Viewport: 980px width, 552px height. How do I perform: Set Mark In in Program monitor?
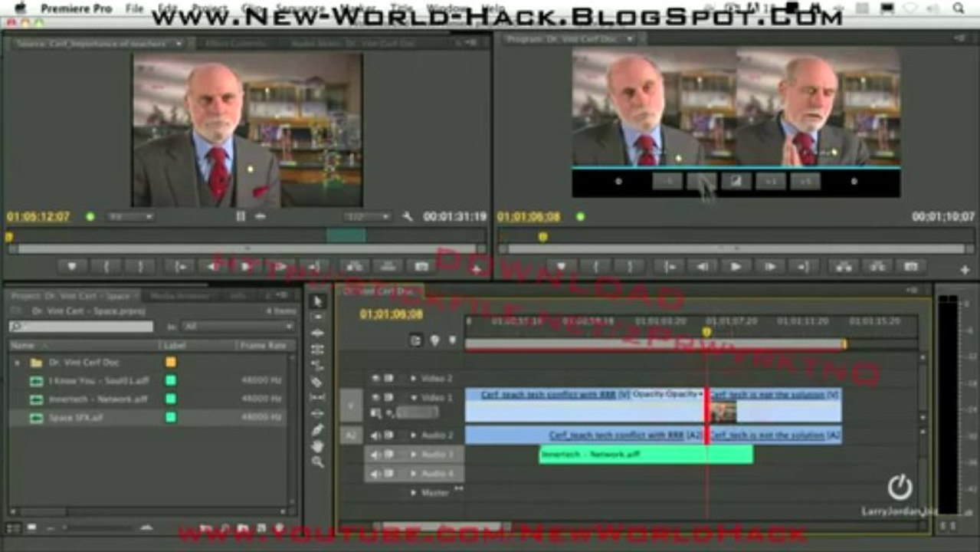(x=595, y=267)
